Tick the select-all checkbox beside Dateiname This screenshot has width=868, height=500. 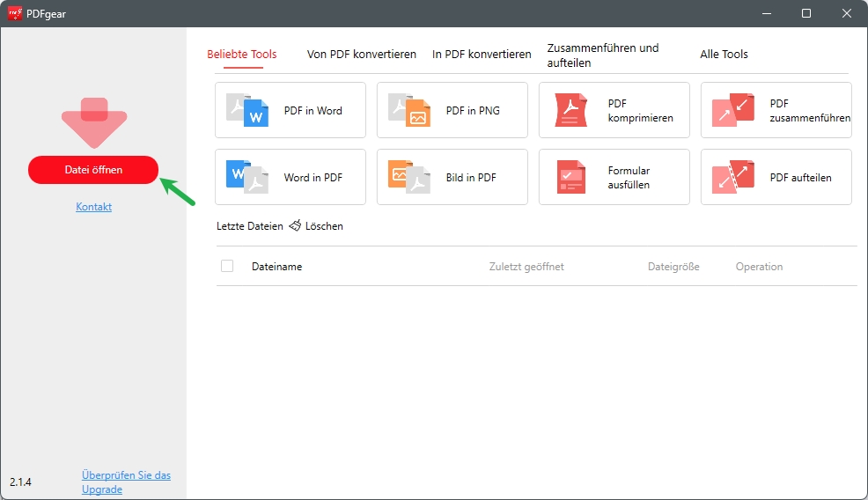[227, 266]
